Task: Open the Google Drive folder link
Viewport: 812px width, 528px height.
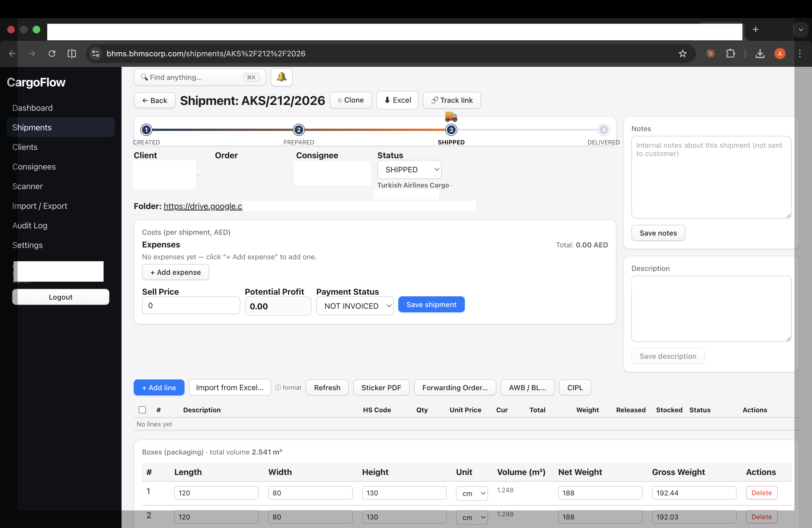Action: (203, 206)
